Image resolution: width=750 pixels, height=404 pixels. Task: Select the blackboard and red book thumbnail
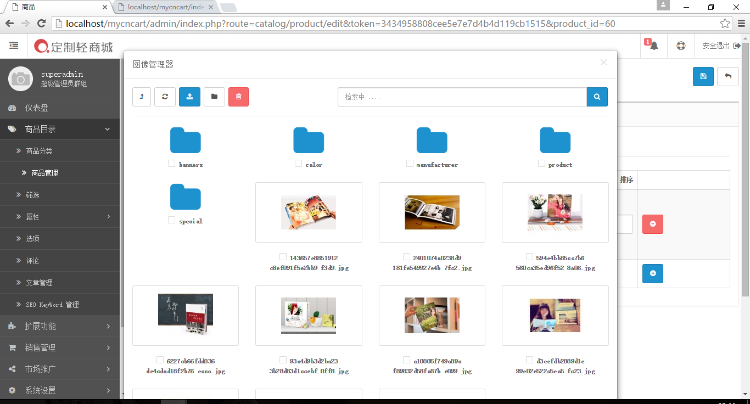point(185,316)
